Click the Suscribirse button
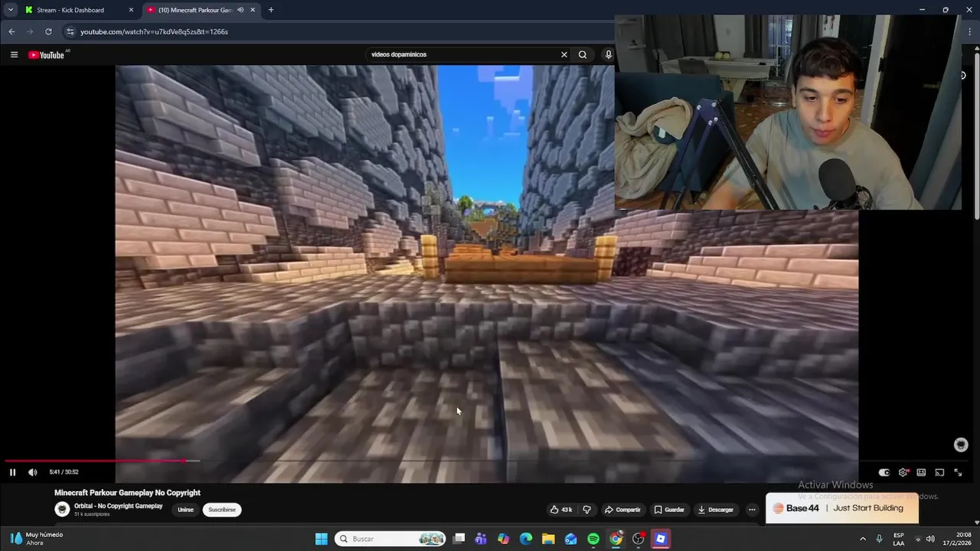The height and width of the screenshot is (551, 980). [x=222, y=510]
